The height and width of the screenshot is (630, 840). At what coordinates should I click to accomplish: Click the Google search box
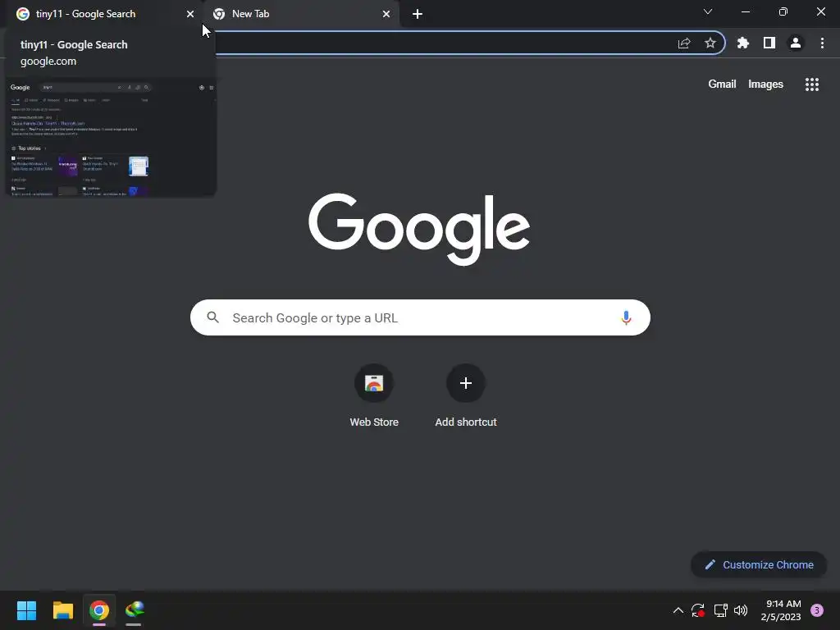click(420, 317)
